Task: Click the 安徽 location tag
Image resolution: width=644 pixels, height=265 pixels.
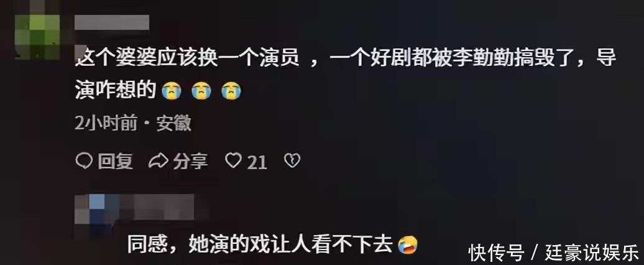Action: tap(173, 123)
